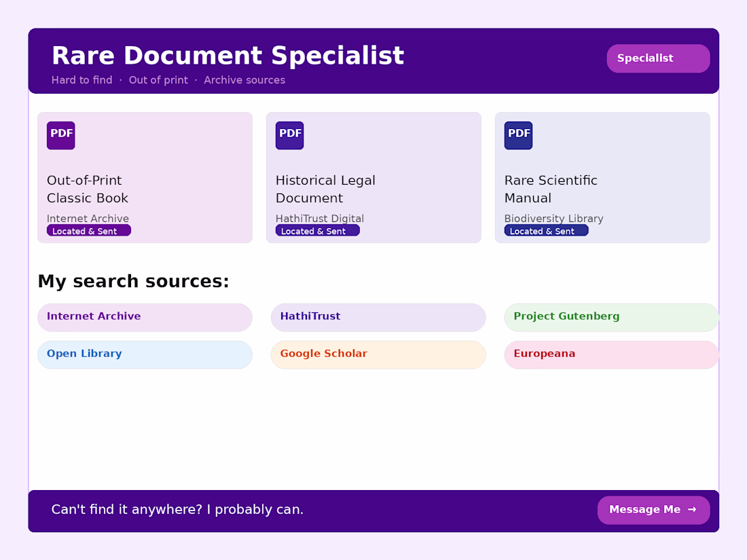Choose the Project Gutenberg source pill
The width and height of the screenshot is (747, 560).
(611, 317)
